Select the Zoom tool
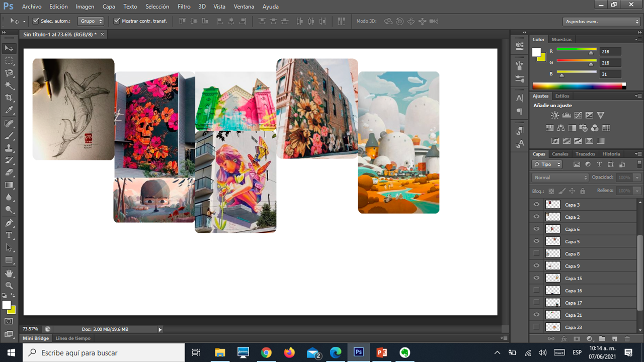This screenshot has height=362, width=644. click(x=9, y=286)
